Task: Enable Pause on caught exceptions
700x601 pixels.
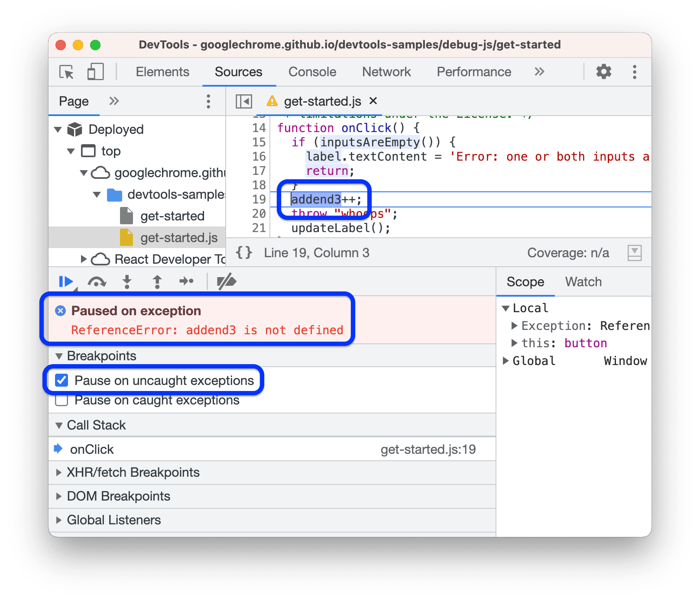Action: (x=61, y=400)
